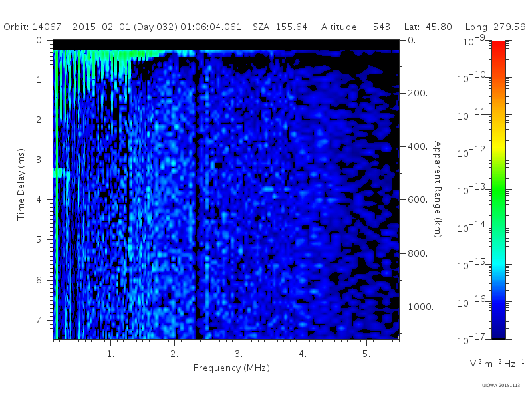This screenshot has height=399, width=532.
Task: Click the 'Apparent Range (km)' axis label
Action: pyautogui.click(x=438, y=190)
